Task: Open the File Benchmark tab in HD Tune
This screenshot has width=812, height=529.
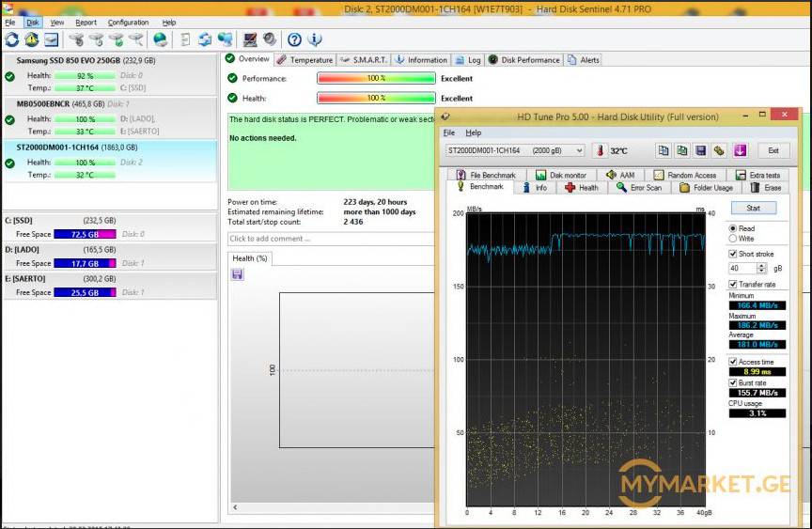Action: (x=486, y=175)
